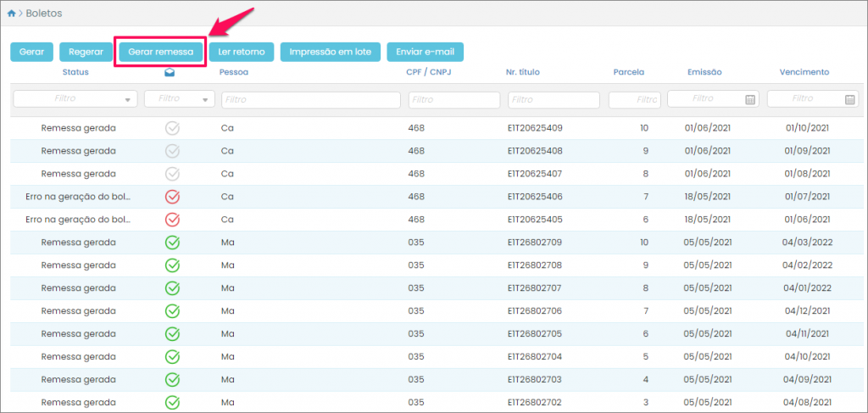Focus the Pessoa filter input field
This screenshot has height=413, width=868.
point(310,99)
